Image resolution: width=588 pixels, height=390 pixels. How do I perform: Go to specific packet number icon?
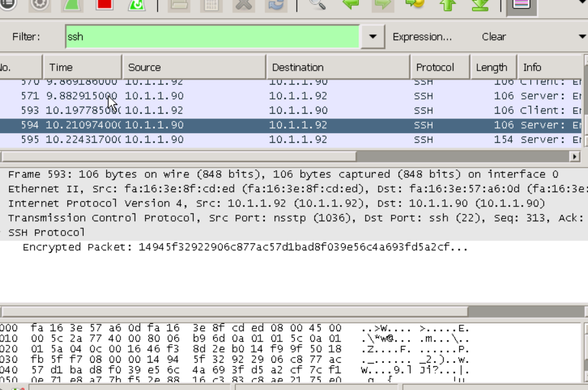(414, 4)
